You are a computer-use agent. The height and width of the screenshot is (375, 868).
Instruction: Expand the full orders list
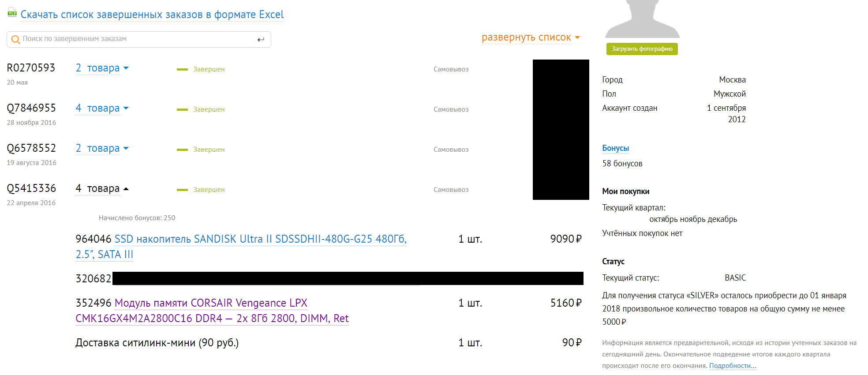pyautogui.click(x=530, y=37)
